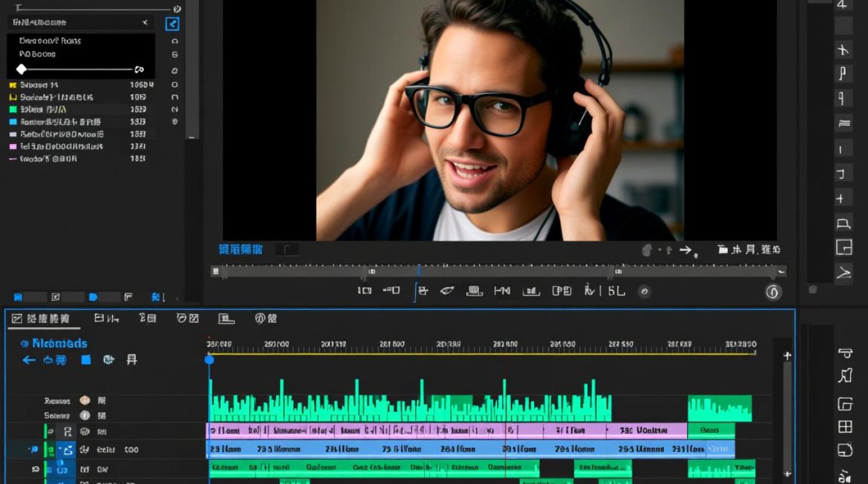
Task: Open the small dark box beside the blue label under preview
Action: (287, 250)
